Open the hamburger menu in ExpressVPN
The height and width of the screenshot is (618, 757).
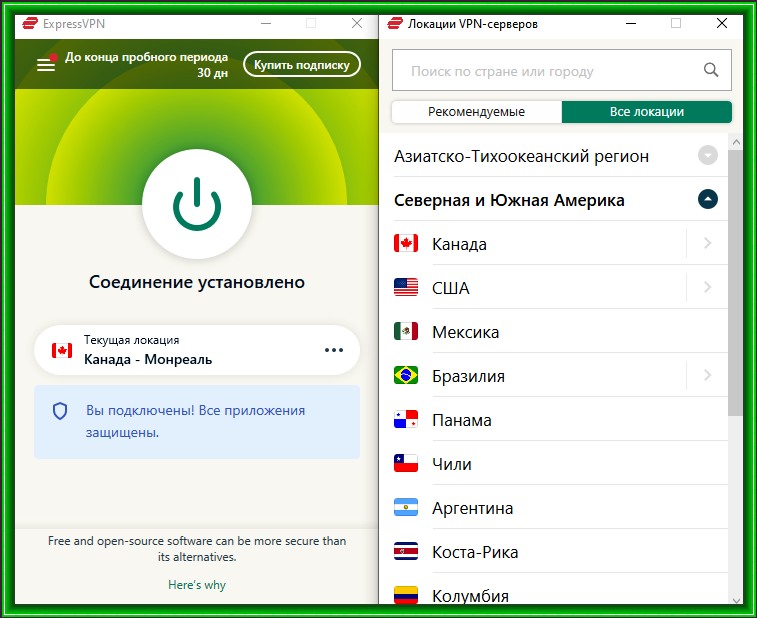(46, 65)
